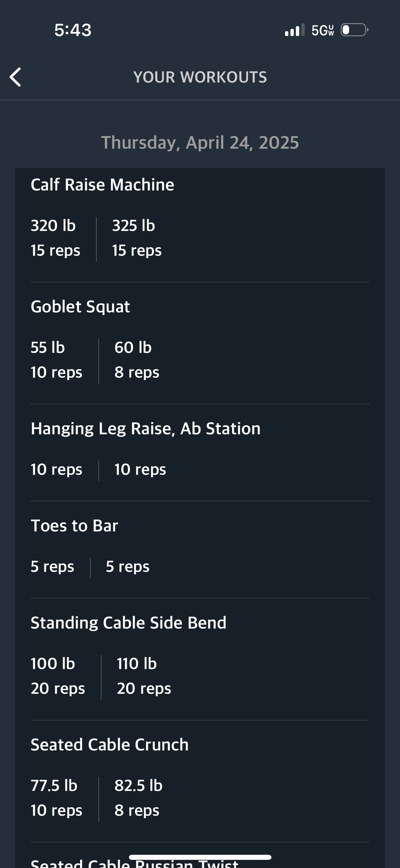
Task: Tap the back arrow icon
Action: [x=15, y=77]
